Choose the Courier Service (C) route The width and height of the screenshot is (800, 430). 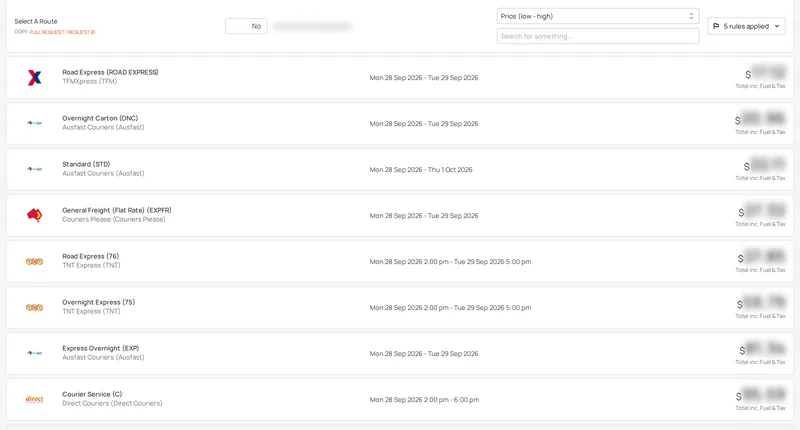tap(400, 399)
